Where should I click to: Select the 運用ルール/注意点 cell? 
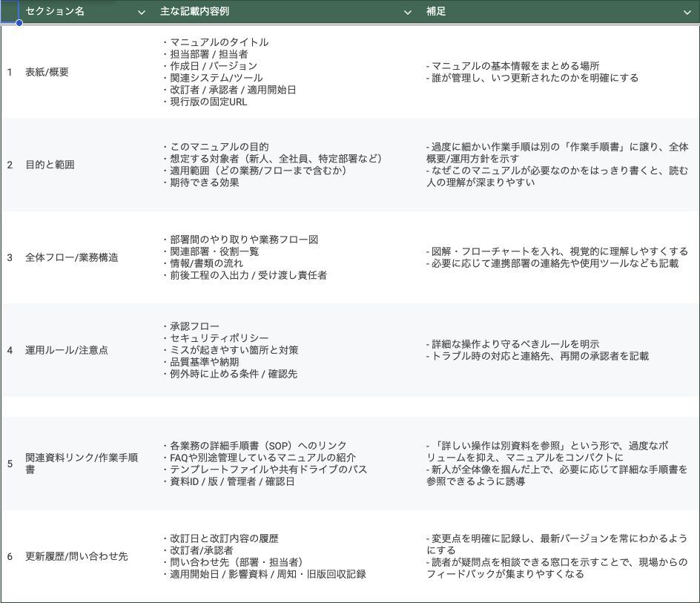coord(87,350)
